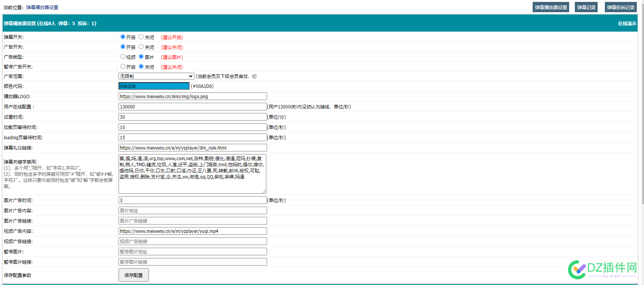Viewport: 644px width, 285px height.
Task: Focus the 试看时间 field
Action: (x=193, y=117)
